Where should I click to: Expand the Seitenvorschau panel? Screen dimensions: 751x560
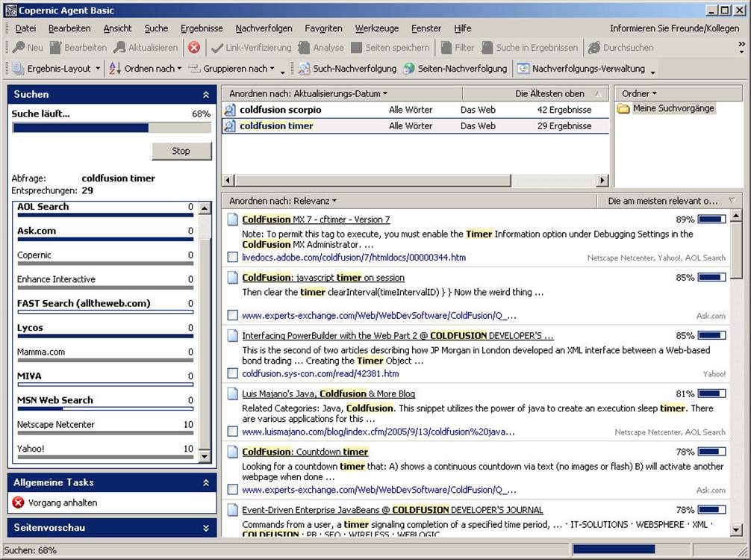tap(206, 527)
